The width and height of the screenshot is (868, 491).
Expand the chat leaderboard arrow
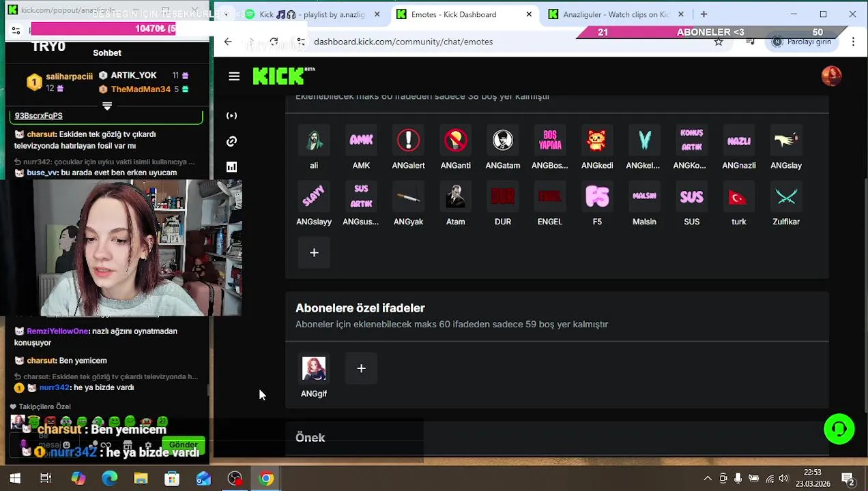[x=107, y=106]
